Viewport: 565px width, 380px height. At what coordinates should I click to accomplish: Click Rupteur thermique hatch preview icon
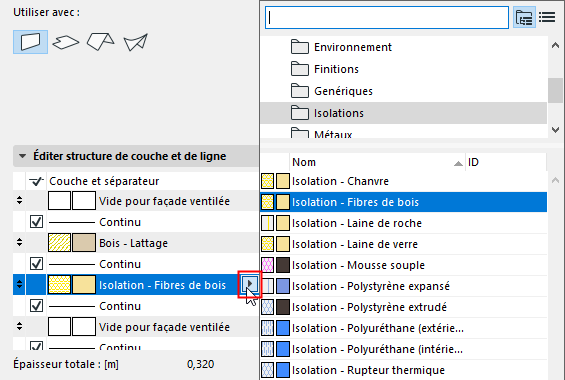(x=267, y=370)
